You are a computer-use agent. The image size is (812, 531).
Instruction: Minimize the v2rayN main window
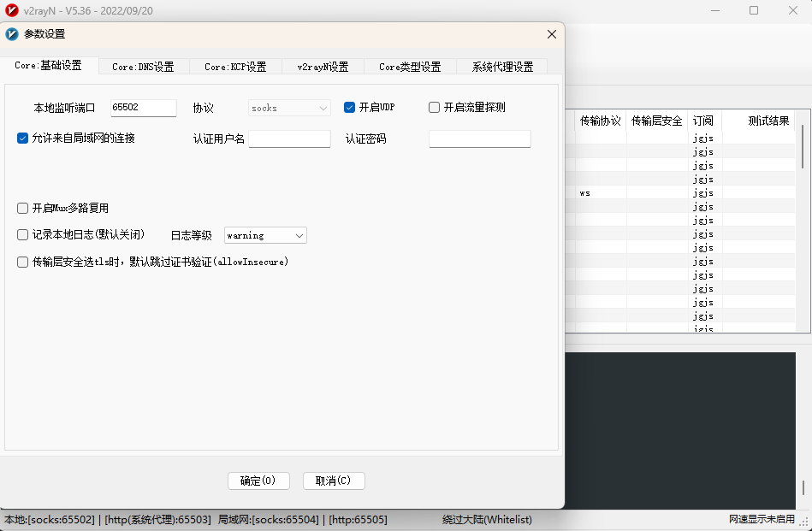click(x=714, y=10)
